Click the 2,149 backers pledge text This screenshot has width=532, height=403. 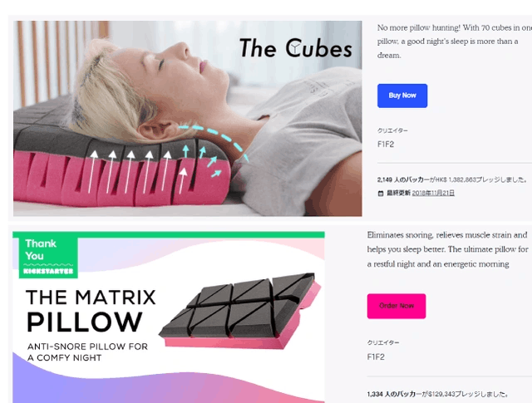click(x=452, y=179)
